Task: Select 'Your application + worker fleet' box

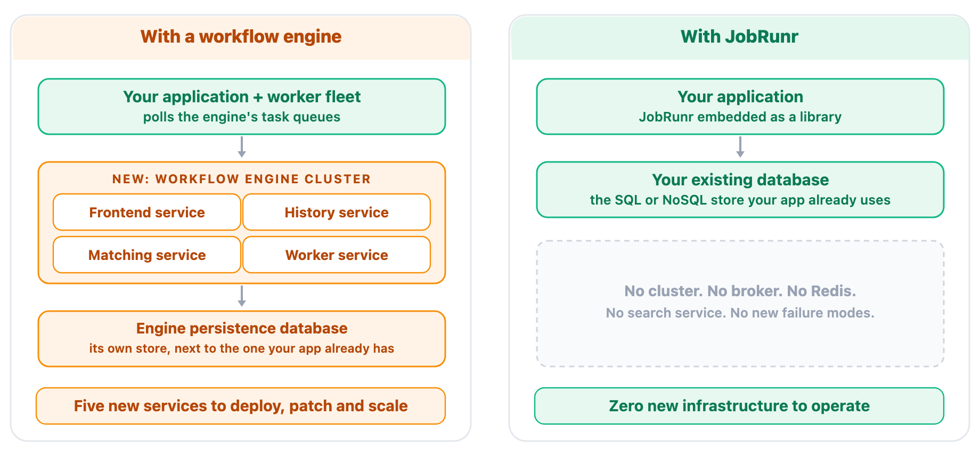Action: [242, 107]
